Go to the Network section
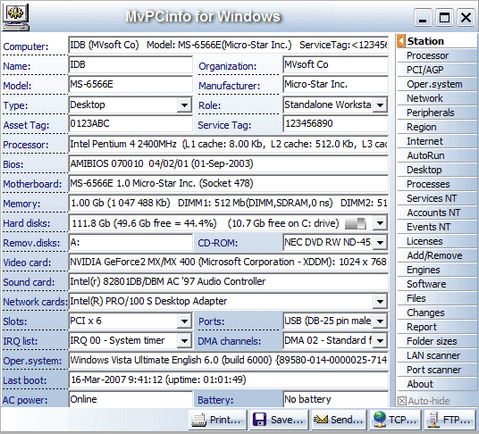The width and height of the screenshot is (479, 434). click(x=437, y=98)
